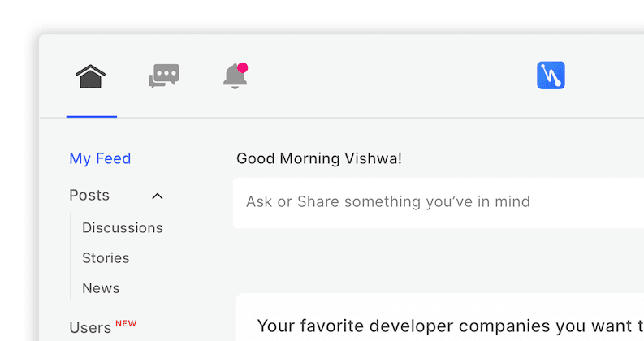The image size is (644, 341).
Task: Open the messages chat bubbles icon
Action: 163,76
